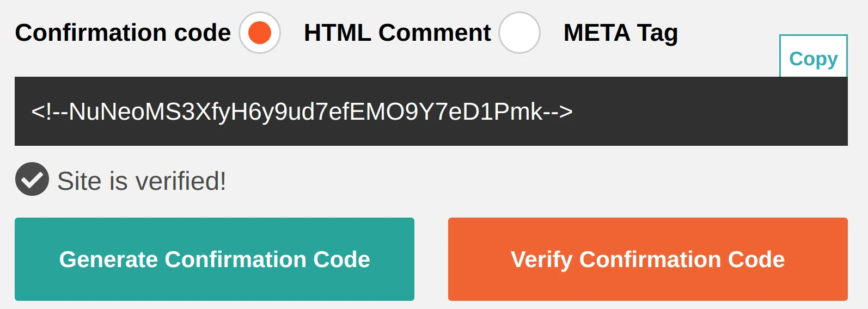
Task: Click the orange dot in the selected radio
Action: pos(260,33)
